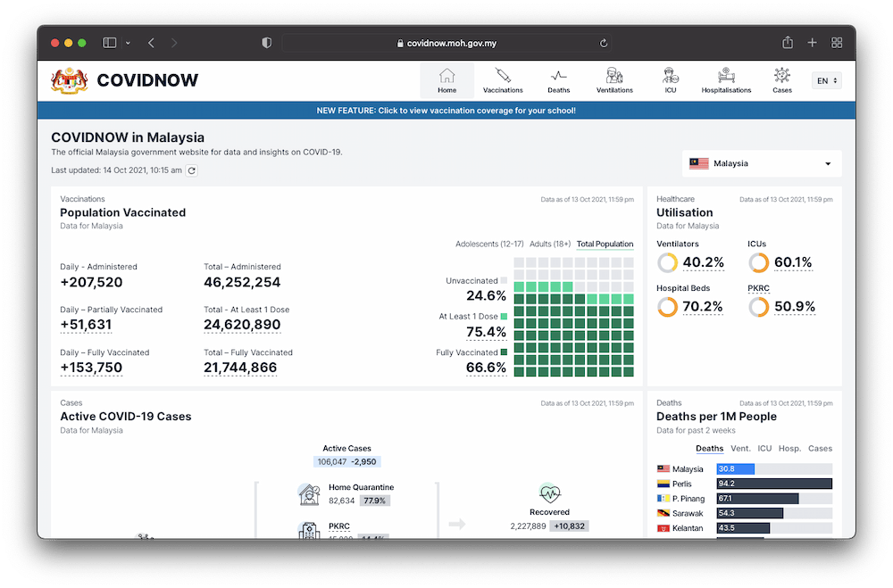893x588 pixels.
Task: Select the Vent. tab in Deaths panel
Action: click(x=740, y=449)
